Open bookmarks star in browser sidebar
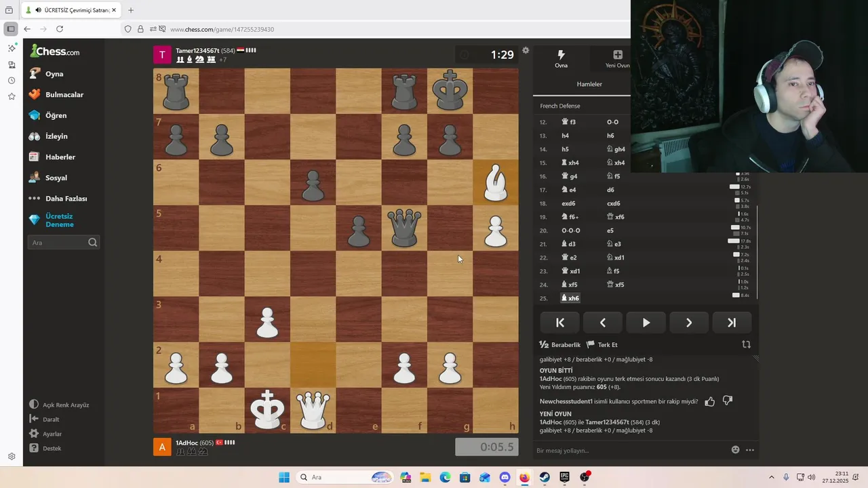The height and width of the screenshot is (488, 868). [12, 96]
